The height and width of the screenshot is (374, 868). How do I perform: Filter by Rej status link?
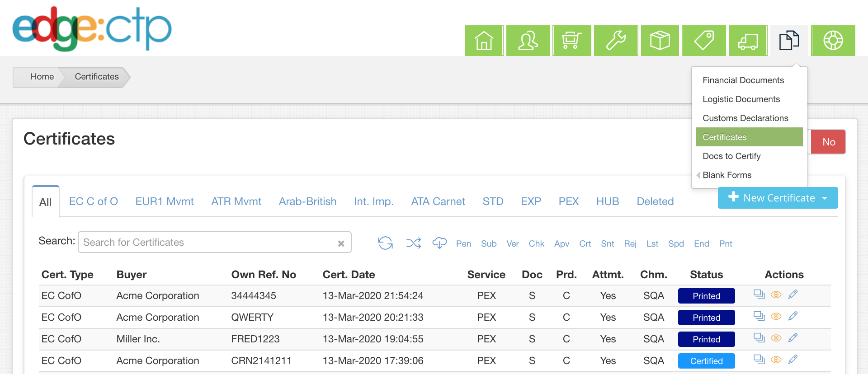click(x=630, y=243)
